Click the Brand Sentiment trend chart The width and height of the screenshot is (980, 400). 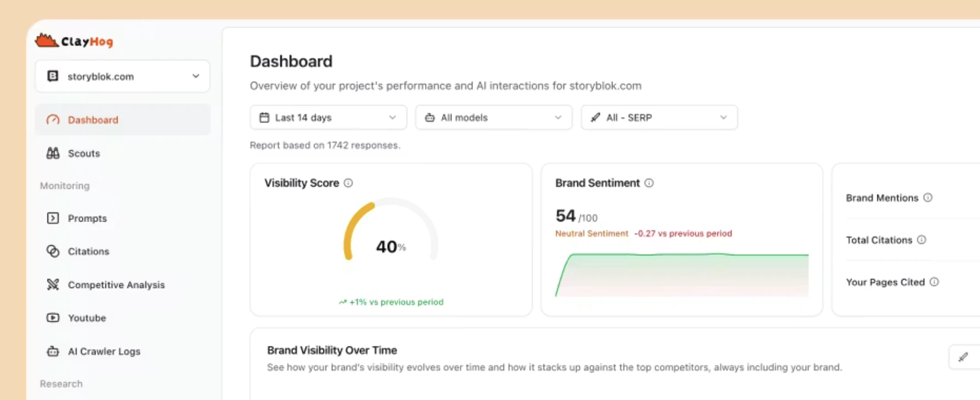point(682,275)
